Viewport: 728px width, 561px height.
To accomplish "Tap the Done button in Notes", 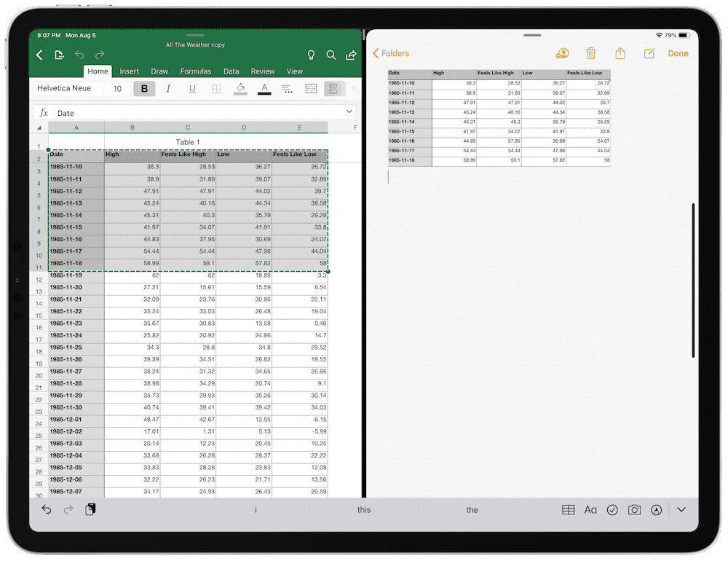I will point(678,53).
